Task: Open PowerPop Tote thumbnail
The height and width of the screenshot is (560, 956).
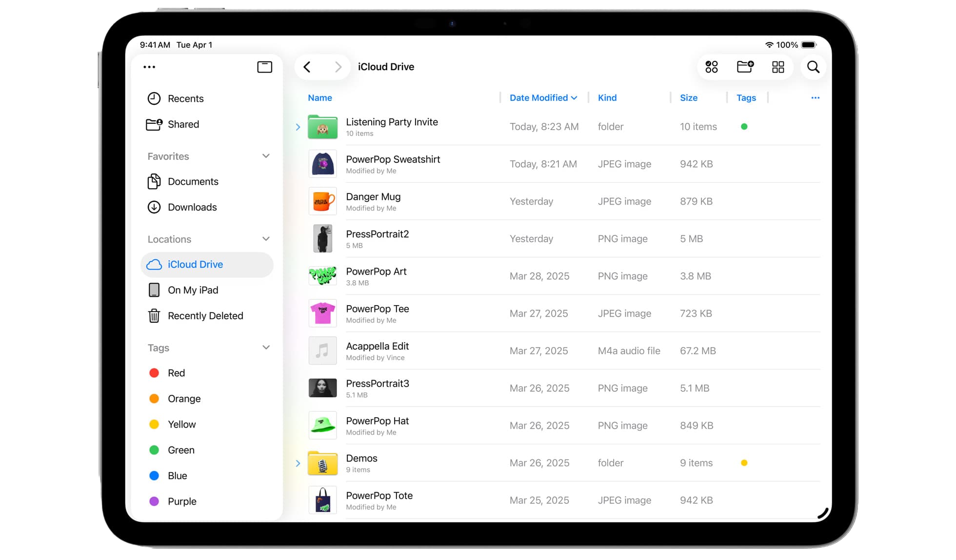Action: tap(322, 500)
